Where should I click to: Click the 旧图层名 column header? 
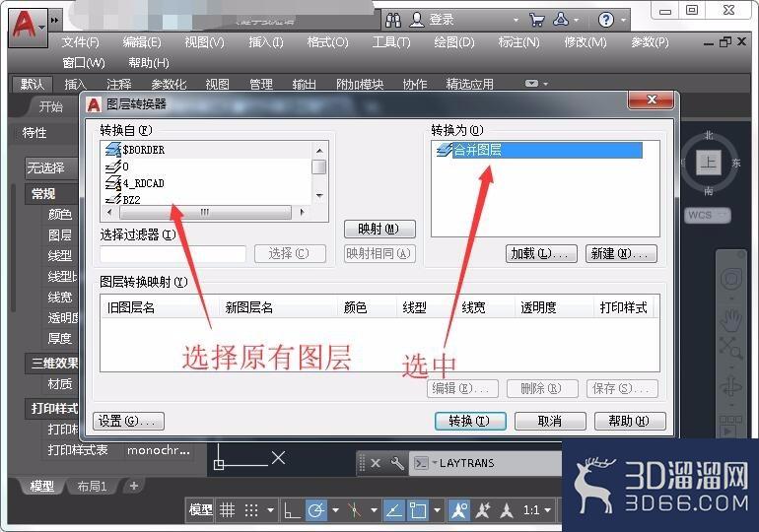click(x=160, y=307)
